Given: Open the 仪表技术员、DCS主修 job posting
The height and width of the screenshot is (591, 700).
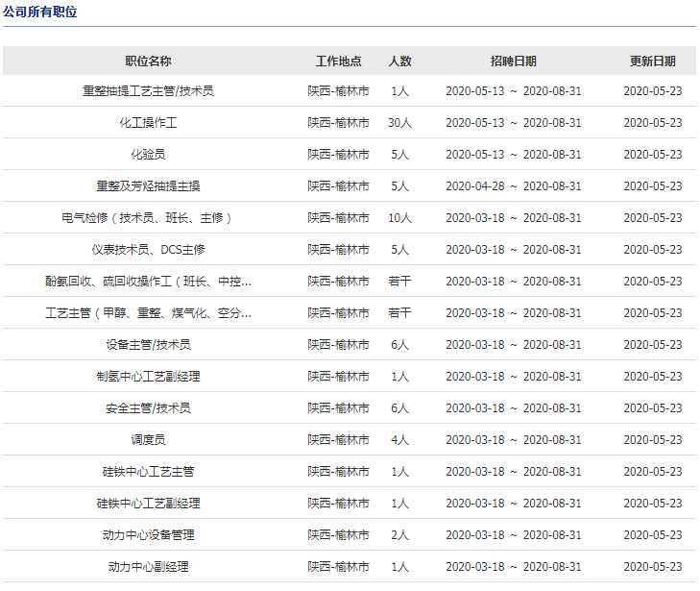Looking at the screenshot, I should coord(148,250).
